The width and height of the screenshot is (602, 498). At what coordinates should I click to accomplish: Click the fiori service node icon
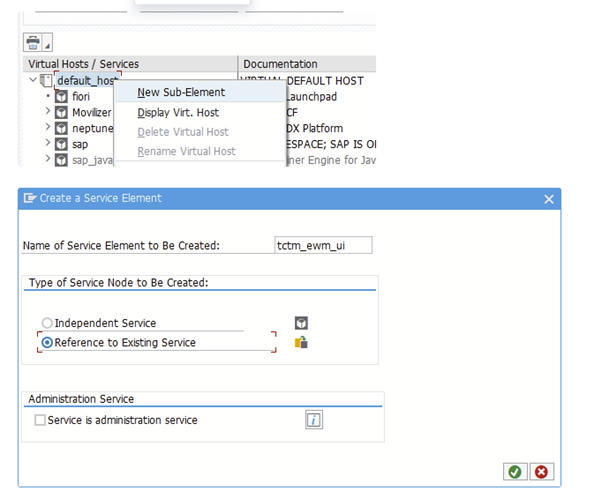click(x=61, y=97)
